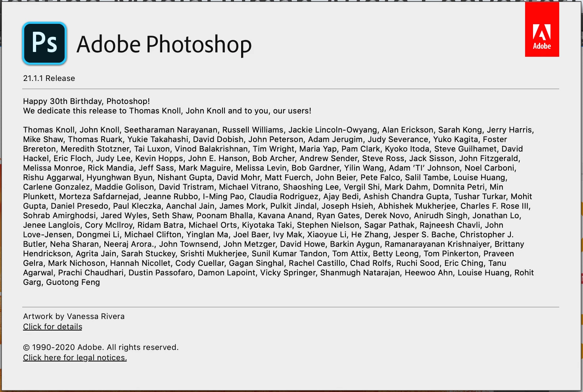Image resolution: width=583 pixels, height=392 pixels.
Task: Click the name Vinod Balakrishnan
Action: pos(211,149)
